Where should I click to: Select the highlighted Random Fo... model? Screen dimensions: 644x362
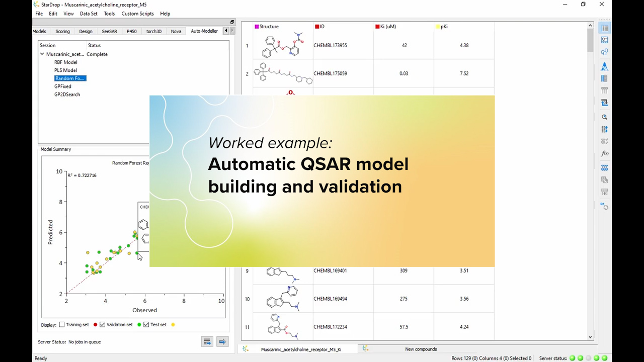tap(70, 78)
